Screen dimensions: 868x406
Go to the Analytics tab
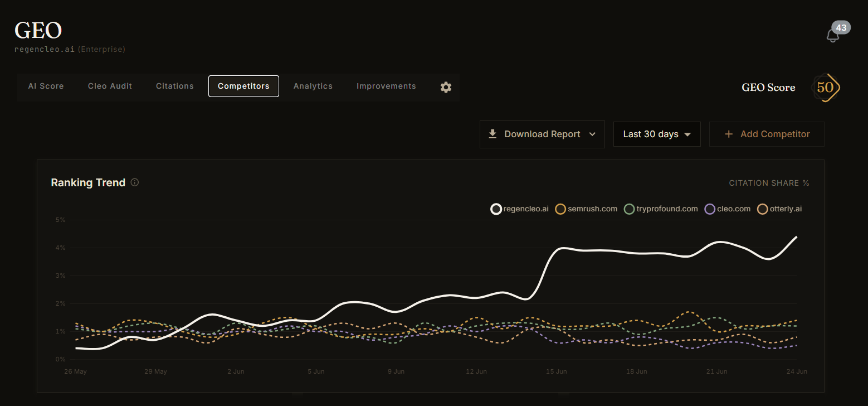tap(313, 86)
